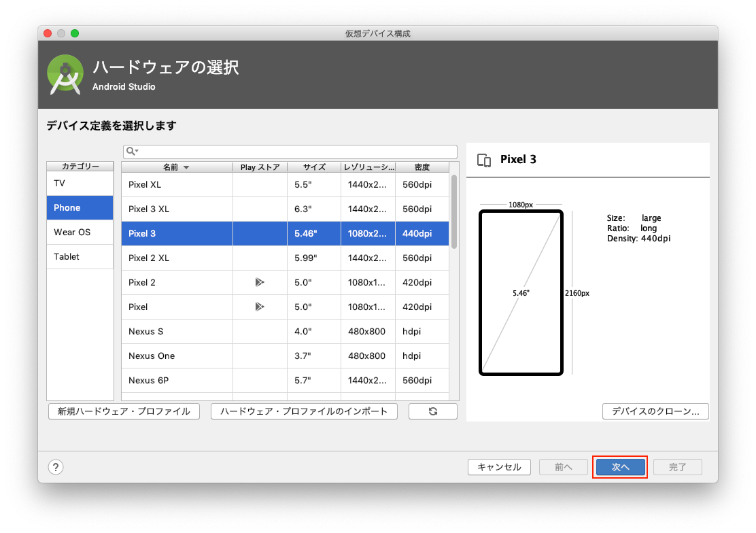Open help with the question mark icon
Image resolution: width=756 pixels, height=533 pixels.
56,467
